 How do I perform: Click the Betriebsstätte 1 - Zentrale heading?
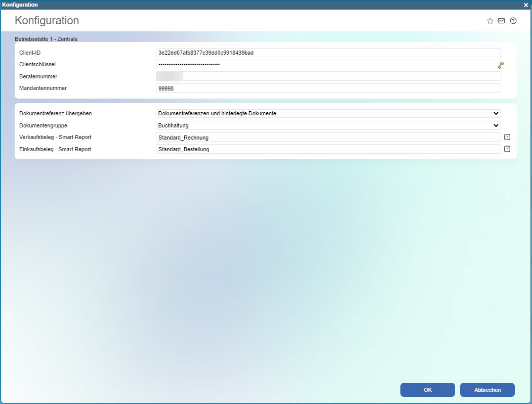point(46,38)
